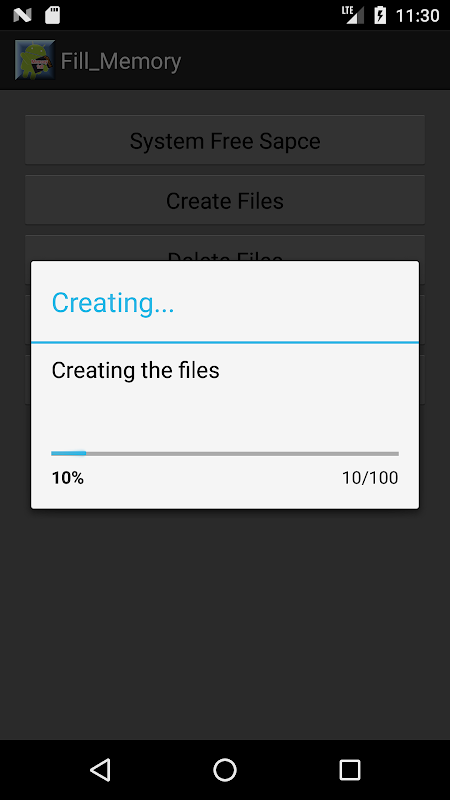The image size is (450, 800).
Task: Click the filled blue part of the progress bar
Action: [68, 453]
